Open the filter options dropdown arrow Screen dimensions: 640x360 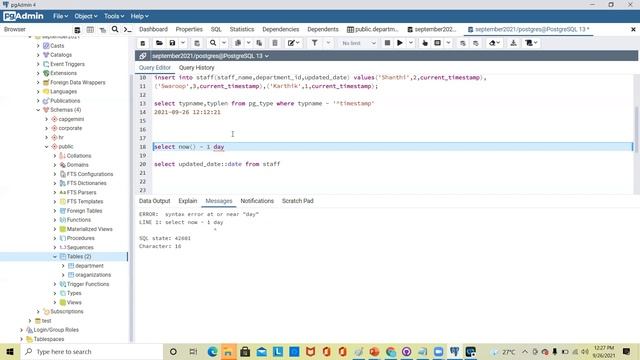click(328, 43)
